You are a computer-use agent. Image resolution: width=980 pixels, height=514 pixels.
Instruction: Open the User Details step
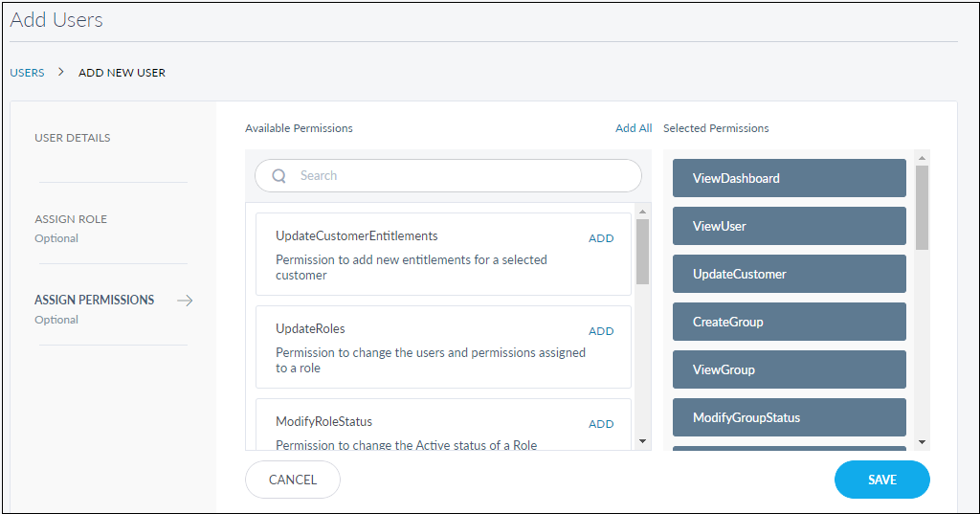coord(73,138)
